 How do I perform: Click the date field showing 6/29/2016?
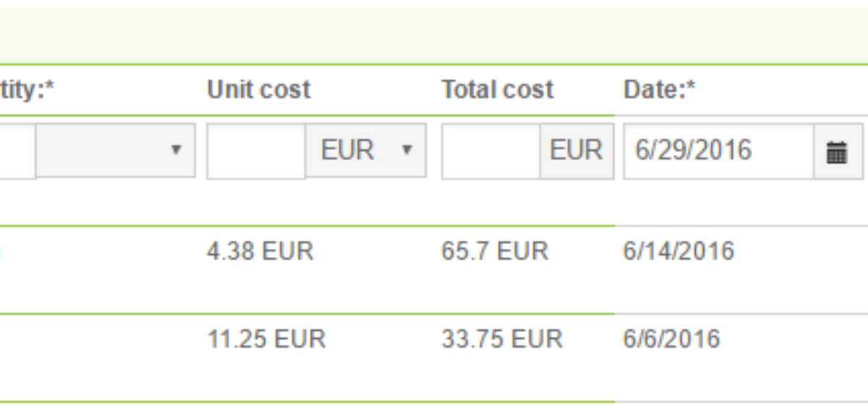tap(719, 151)
